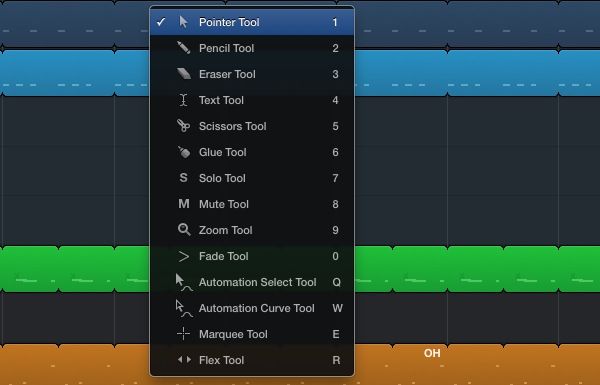600x385 pixels.
Task: Pick Automation Select Tool menu entry
Action: (252, 282)
